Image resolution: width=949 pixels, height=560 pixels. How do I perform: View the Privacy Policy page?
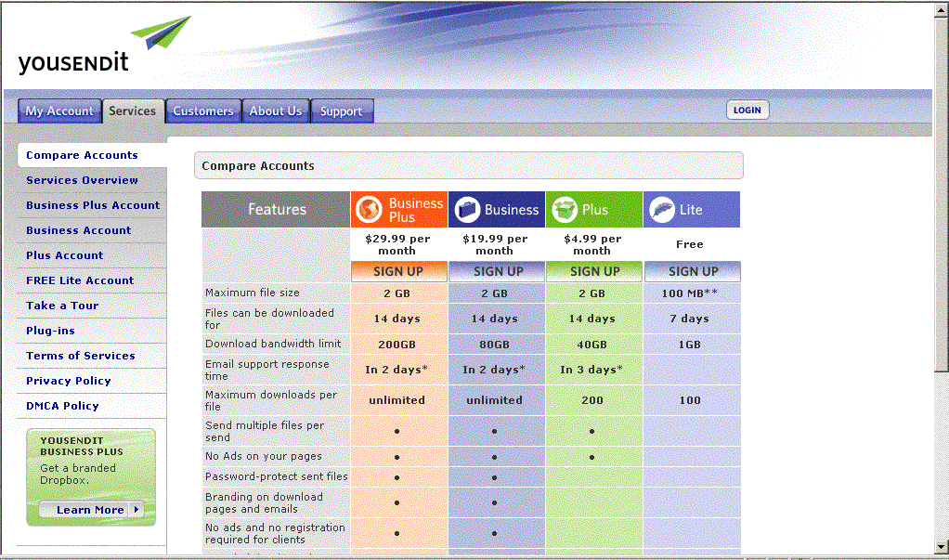(x=68, y=381)
